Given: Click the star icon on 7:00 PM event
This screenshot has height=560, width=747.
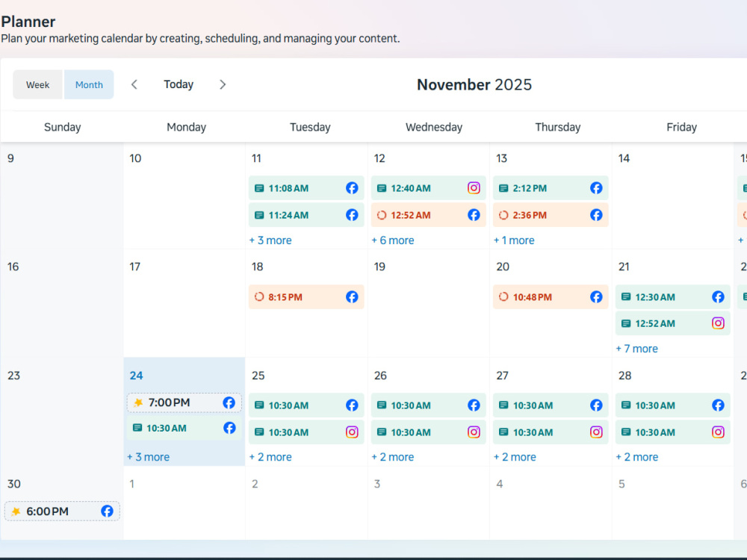Looking at the screenshot, I should tap(138, 402).
